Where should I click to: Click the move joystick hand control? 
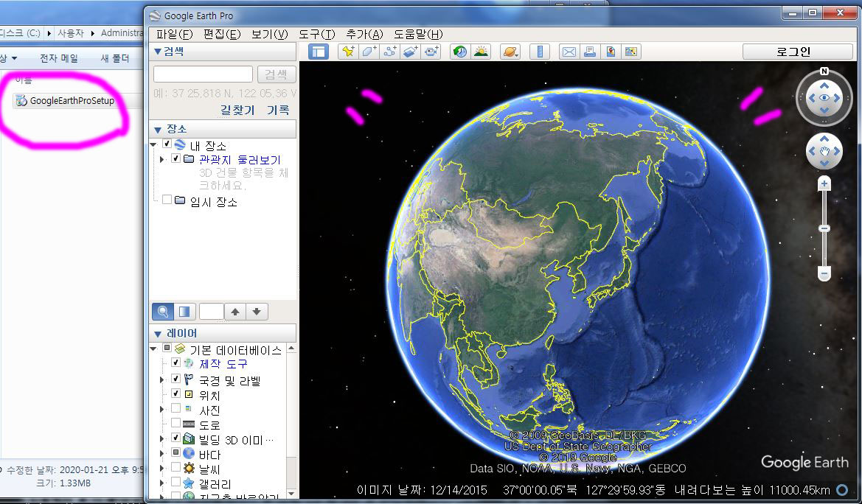(x=824, y=150)
